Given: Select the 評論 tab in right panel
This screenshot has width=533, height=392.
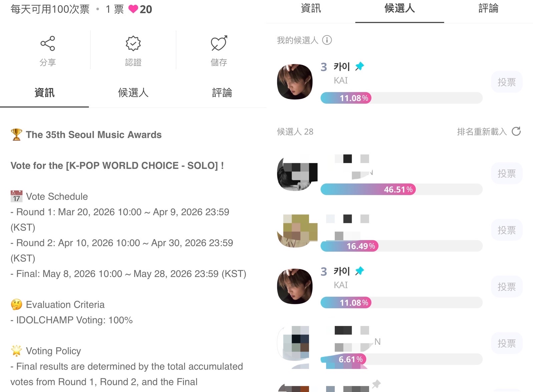Looking at the screenshot, I should pyautogui.click(x=488, y=8).
